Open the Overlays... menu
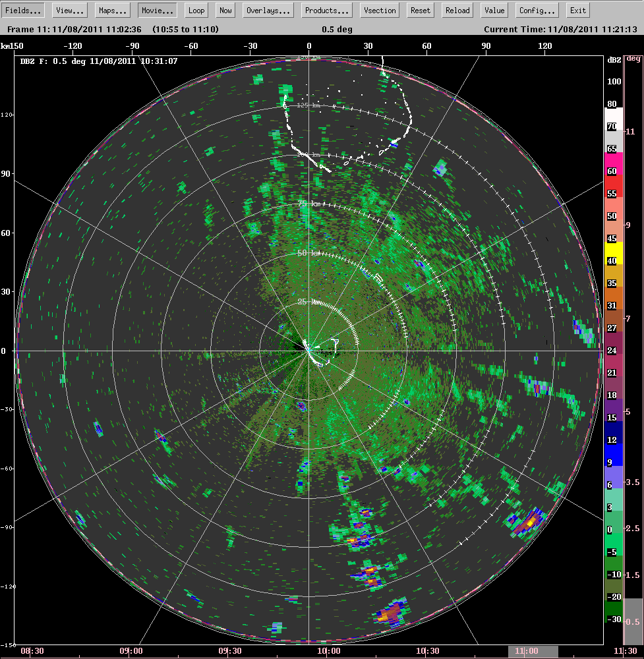Image resolution: width=644 pixels, height=659 pixels. click(x=268, y=11)
